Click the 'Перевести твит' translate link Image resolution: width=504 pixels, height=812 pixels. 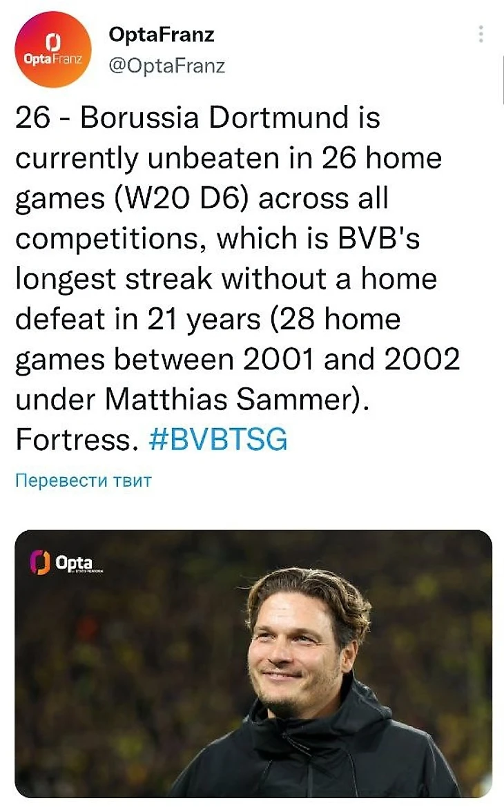[83, 480]
